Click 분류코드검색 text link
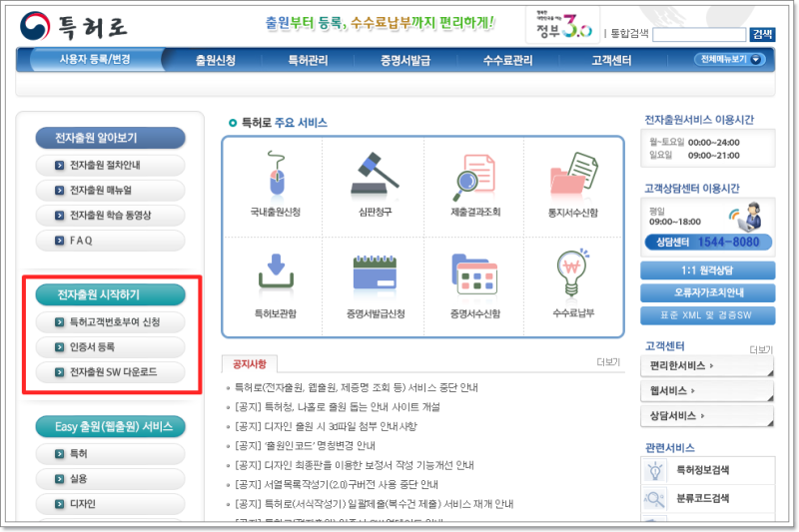 pyautogui.click(x=702, y=498)
